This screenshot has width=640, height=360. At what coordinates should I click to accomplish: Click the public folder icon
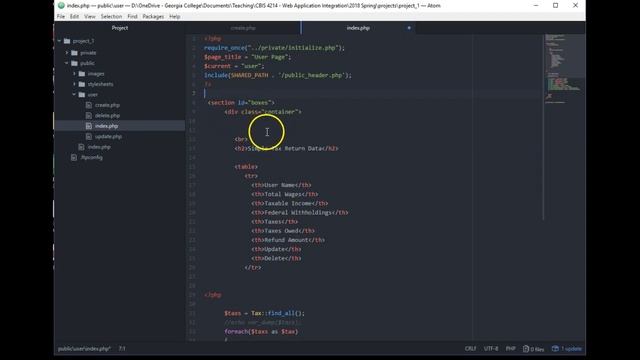(74, 63)
